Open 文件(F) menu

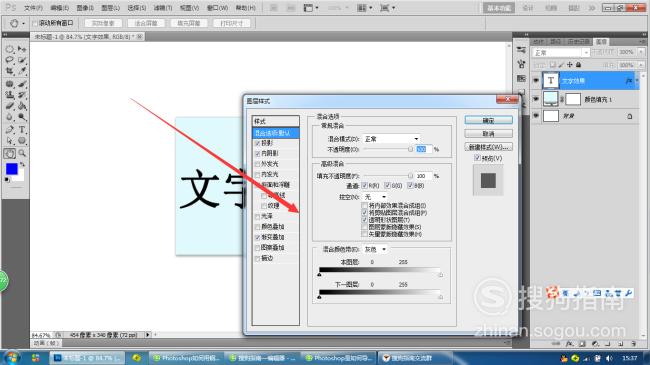tap(33, 8)
